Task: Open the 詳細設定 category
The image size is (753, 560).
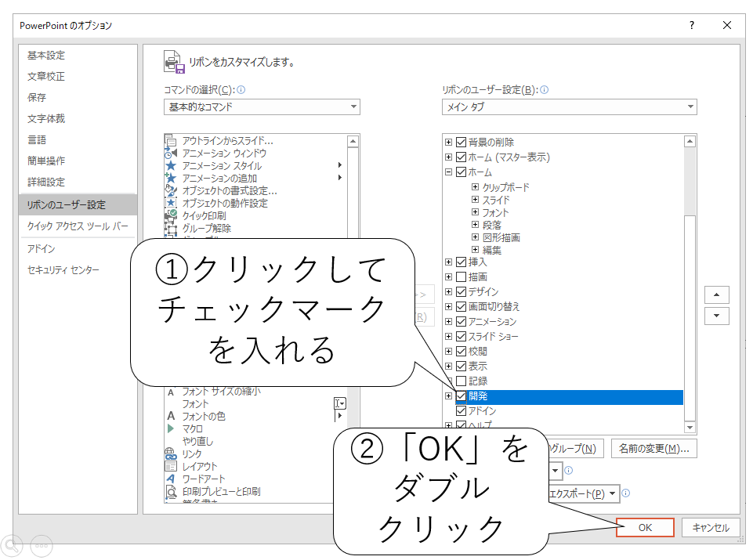Action: tap(46, 182)
